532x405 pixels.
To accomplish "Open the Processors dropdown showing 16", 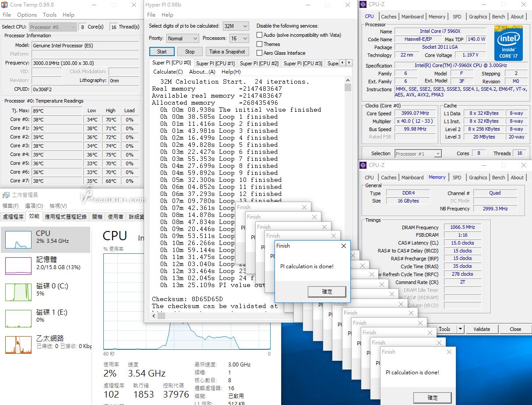I will [x=239, y=39].
